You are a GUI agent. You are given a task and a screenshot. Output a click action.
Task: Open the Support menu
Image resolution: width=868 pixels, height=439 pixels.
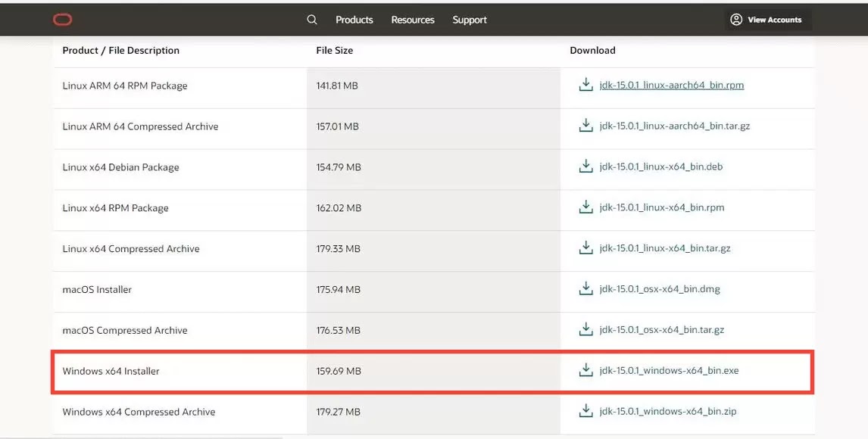[x=470, y=20]
